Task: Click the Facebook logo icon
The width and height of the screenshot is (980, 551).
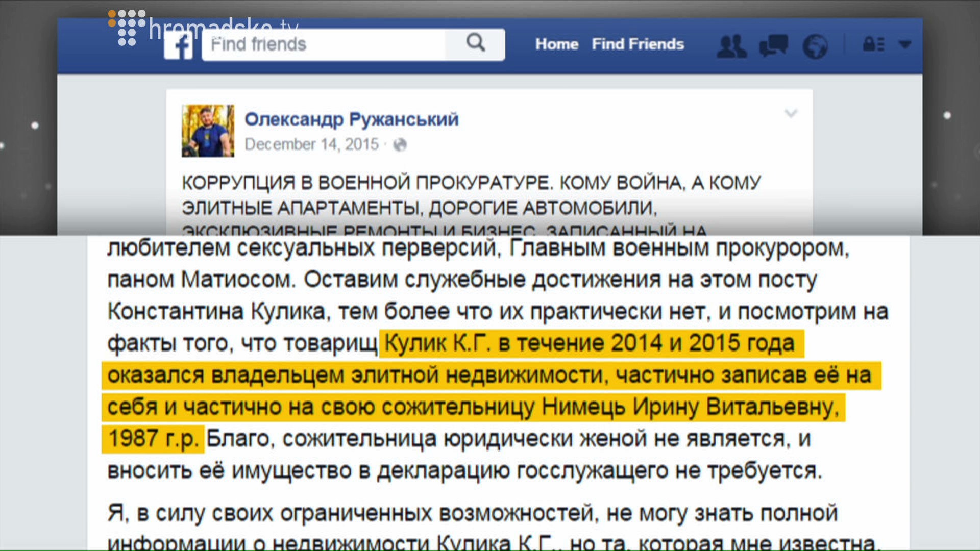Action: click(x=178, y=45)
